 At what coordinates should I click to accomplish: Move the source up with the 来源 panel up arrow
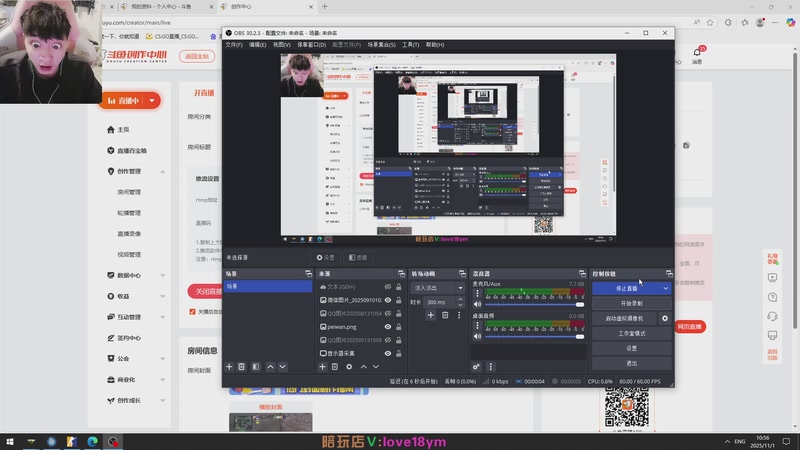363,367
